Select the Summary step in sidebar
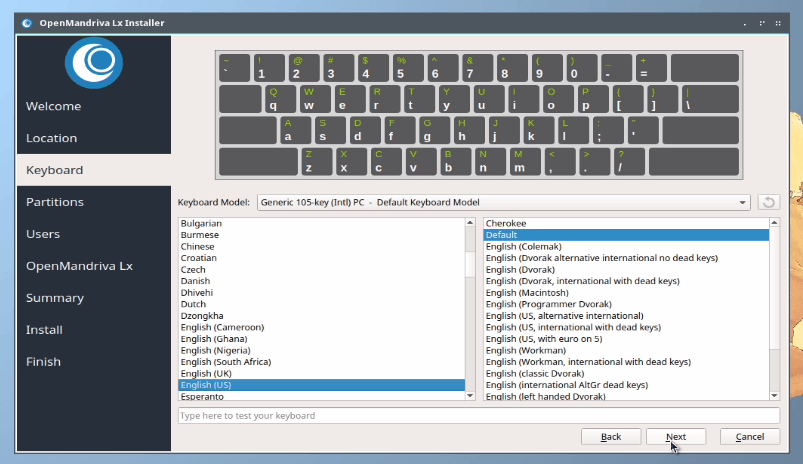The image size is (803, 464). [x=94, y=298]
